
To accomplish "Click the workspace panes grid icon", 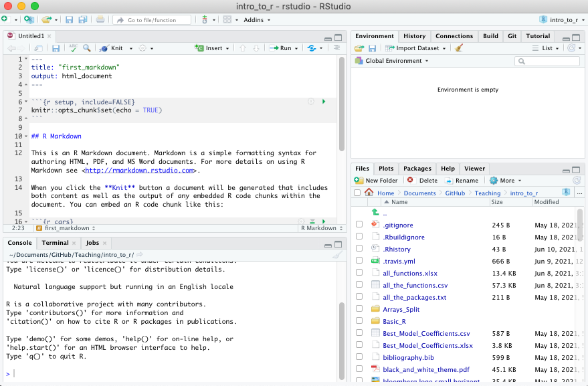I will tap(227, 19).
